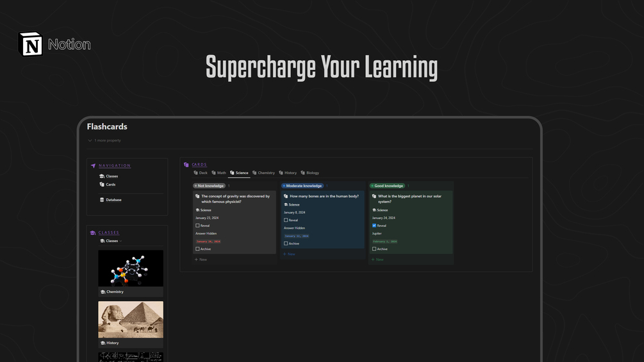Expand the '1 more property' chevron
This screenshot has height=362, width=644.
click(x=90, y=140)
